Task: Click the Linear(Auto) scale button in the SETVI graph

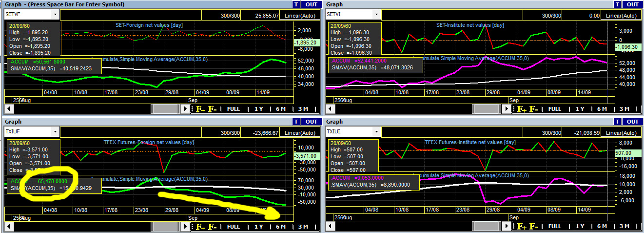Action: (622, 16)
